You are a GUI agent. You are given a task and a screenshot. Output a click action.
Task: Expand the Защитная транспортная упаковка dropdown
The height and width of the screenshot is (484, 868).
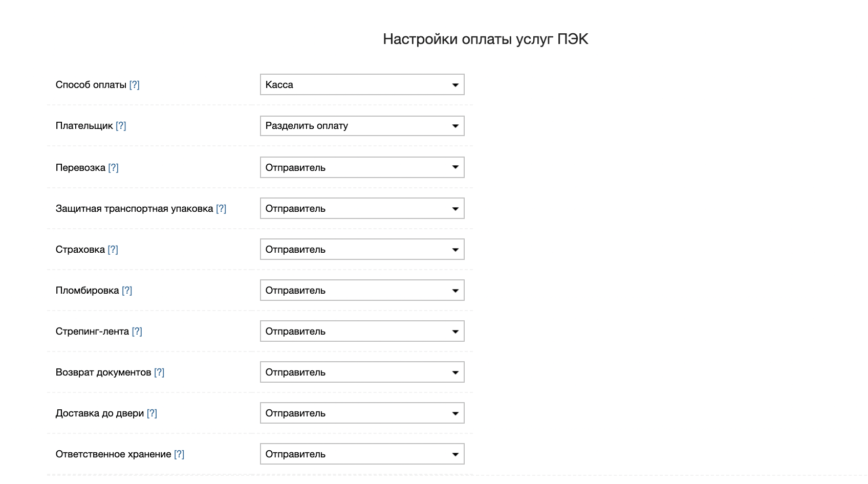coord(362,208)
